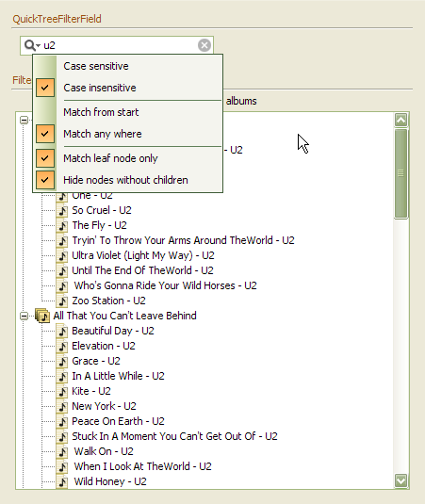Click note icon beside Wild Honey - U2
The width and height of the screenshot is (425, 504).
coord(62,482)
